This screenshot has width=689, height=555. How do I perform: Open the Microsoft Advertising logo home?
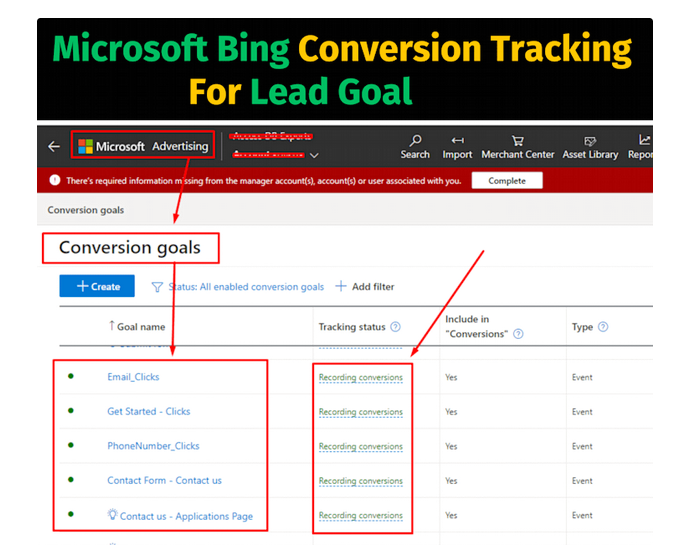[143, 146]
